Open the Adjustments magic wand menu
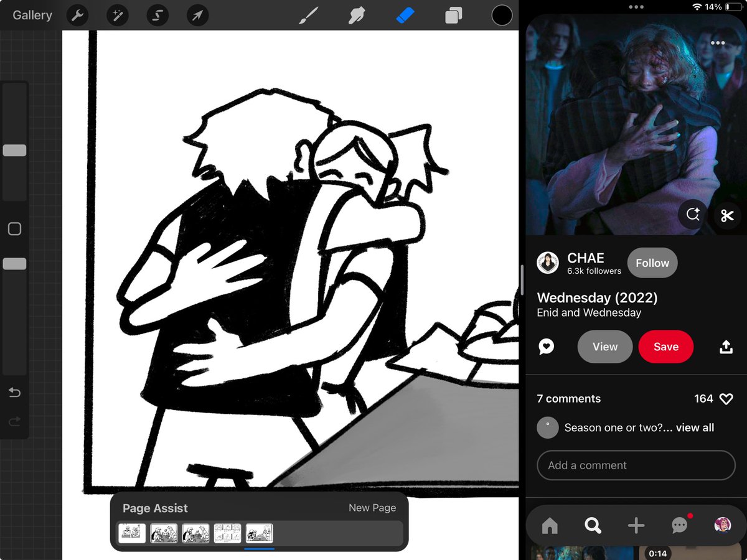 [x=117, y=15]
